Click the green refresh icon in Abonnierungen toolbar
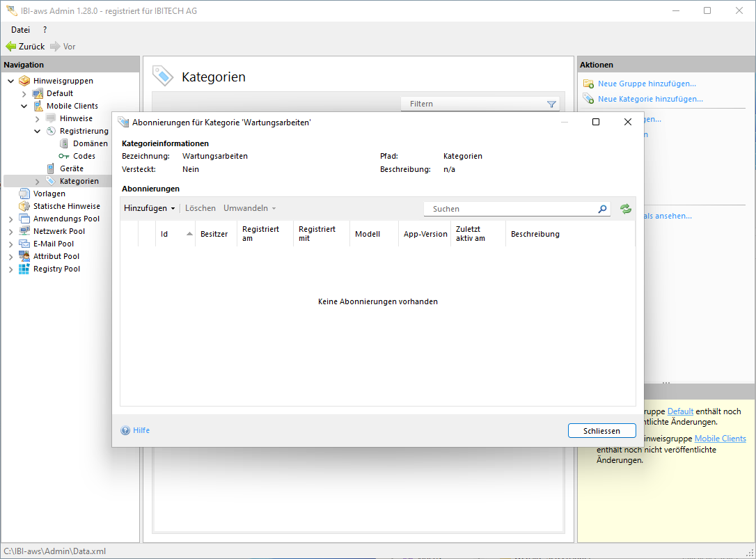The width and height of the screenshot is (756, 559). pyautogui.click(x=626, y=209)
